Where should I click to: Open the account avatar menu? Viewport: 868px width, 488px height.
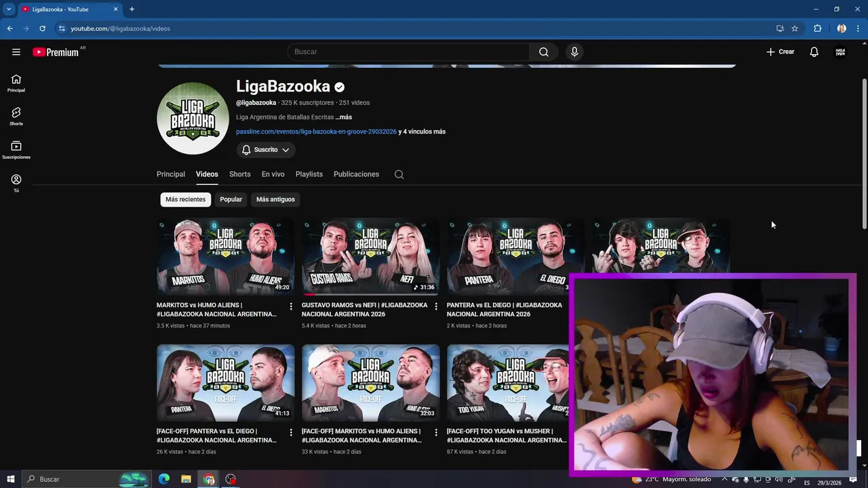click(840, 52)
